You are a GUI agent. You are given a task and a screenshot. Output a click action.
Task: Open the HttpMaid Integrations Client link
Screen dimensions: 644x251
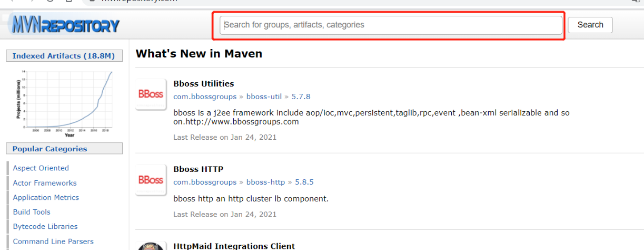234,246
